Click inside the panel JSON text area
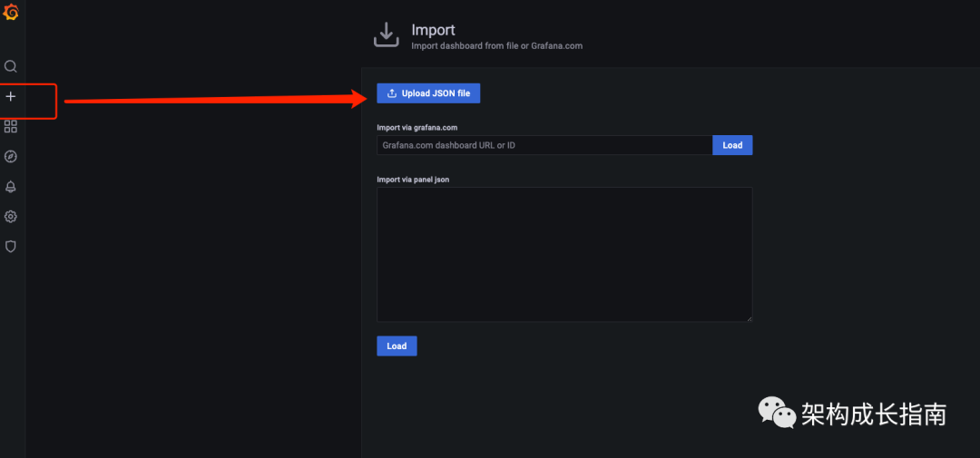Viewport: 980px width, 458px height. click(x=563, y=254)
